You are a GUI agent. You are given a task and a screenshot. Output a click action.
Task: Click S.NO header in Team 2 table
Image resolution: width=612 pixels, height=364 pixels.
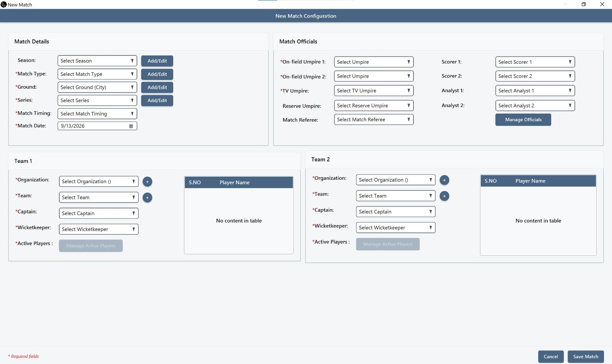(490, 181)
